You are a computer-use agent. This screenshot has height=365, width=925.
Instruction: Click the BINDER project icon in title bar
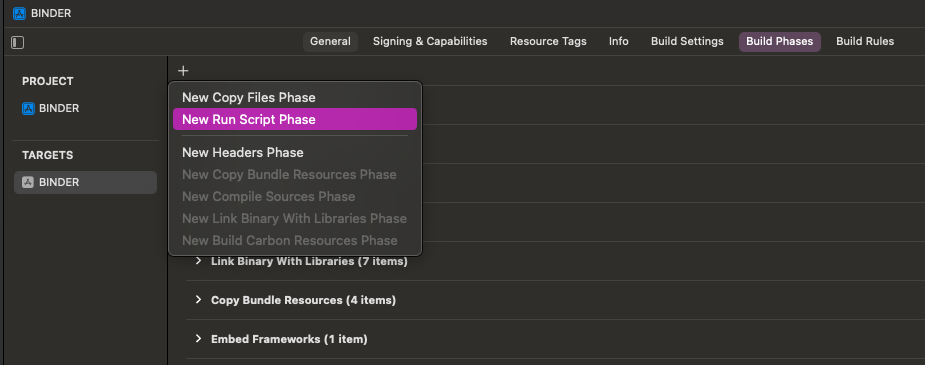(19, 13)
